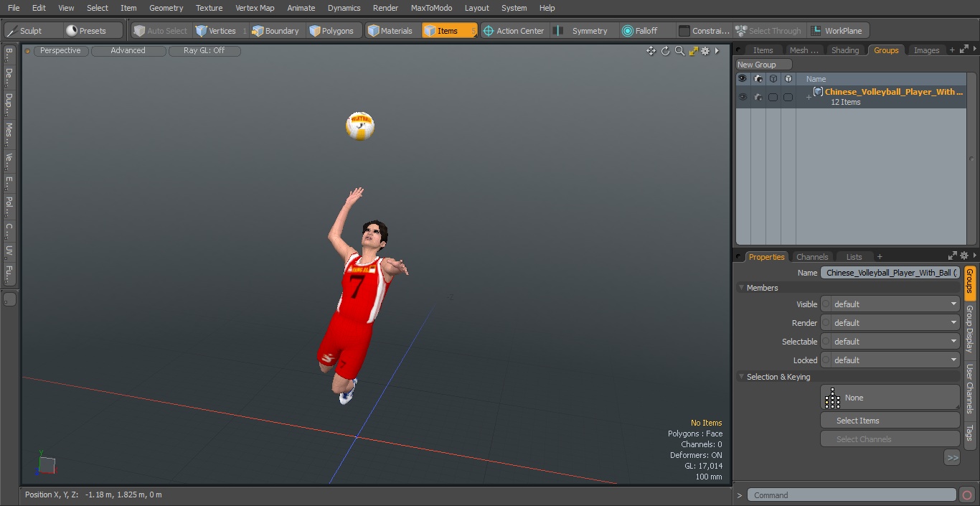
Task: Toggle the WorkPlane button
Action: [838, 31]
